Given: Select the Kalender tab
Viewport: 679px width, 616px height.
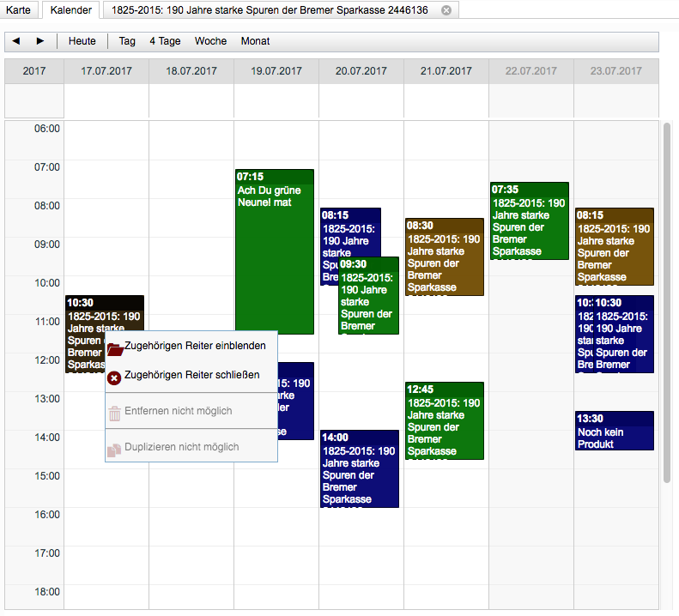Looking at the screenshot, I should tap(70, 10).
